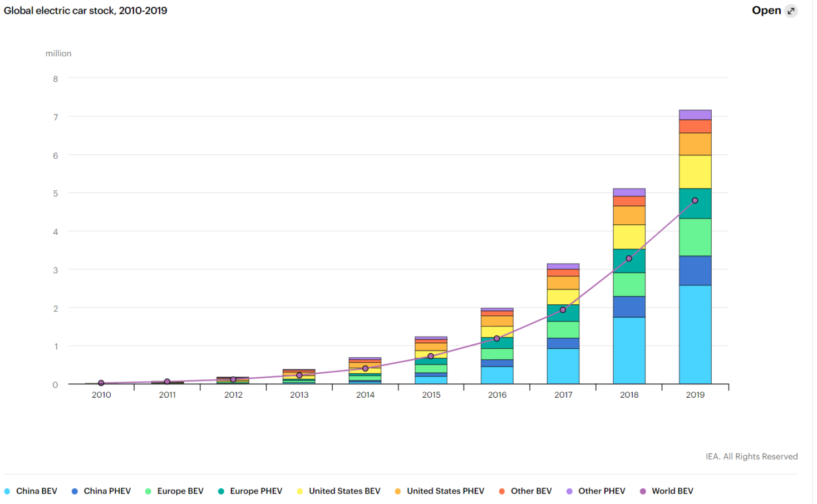Click the 2011 x-axis label
Viewport: 817px width, 504px height.
167,394
